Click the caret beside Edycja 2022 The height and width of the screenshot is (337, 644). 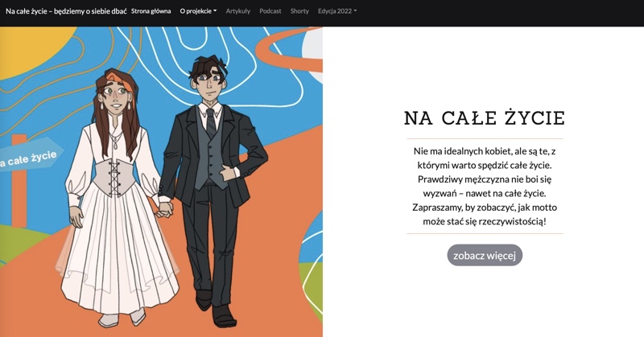point(355,11)
